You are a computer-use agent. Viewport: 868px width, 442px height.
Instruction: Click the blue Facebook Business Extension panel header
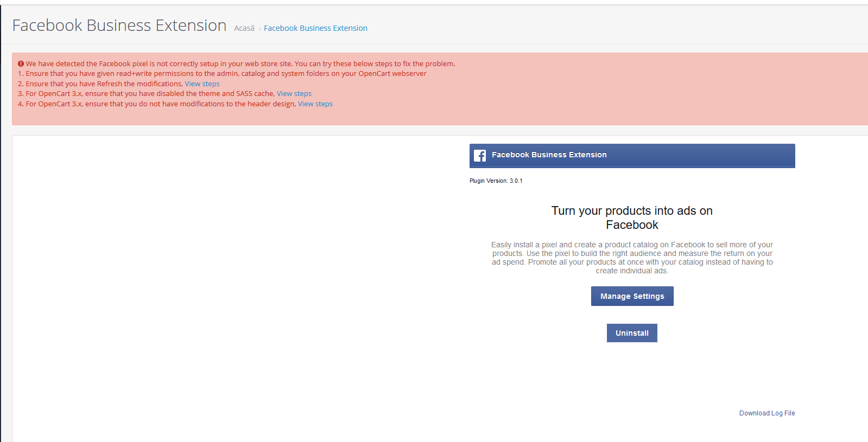(632, 156)
